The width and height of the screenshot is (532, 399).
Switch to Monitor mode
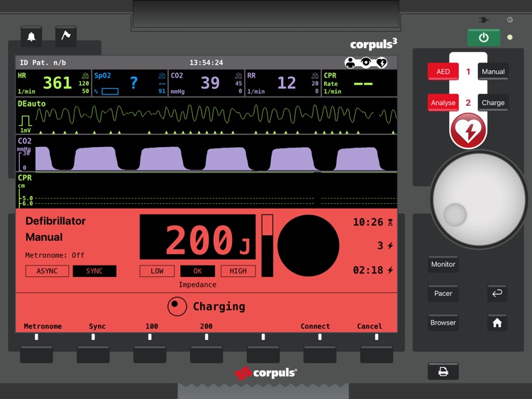point(443,264)
